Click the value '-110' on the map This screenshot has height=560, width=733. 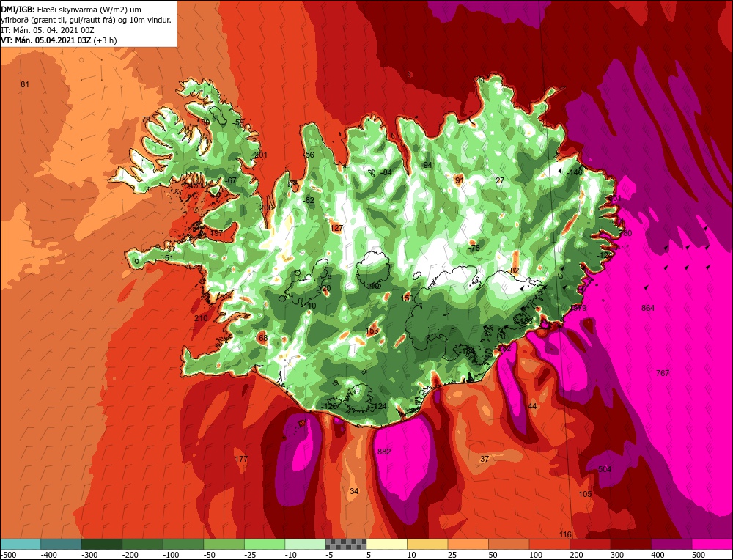point(309,305)
